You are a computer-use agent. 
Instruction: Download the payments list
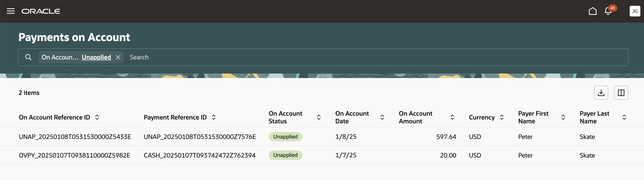[x=601, y=93]
